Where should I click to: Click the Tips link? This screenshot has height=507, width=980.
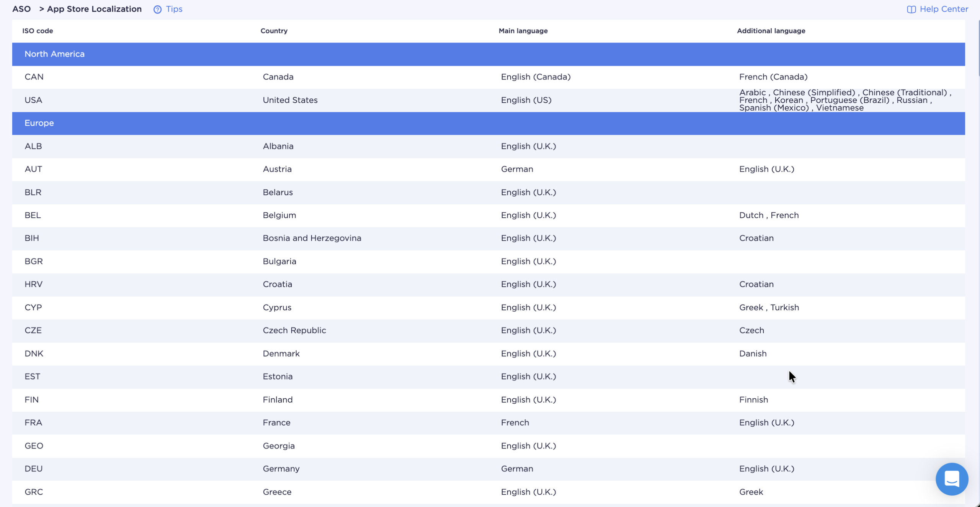(x=174, y=9)
